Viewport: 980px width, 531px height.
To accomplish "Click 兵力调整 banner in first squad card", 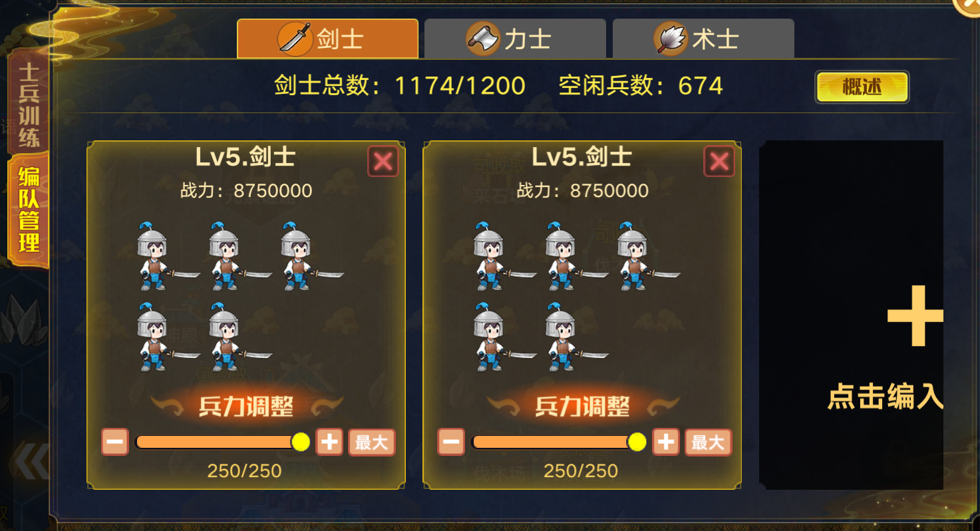I will pos(246,406).
